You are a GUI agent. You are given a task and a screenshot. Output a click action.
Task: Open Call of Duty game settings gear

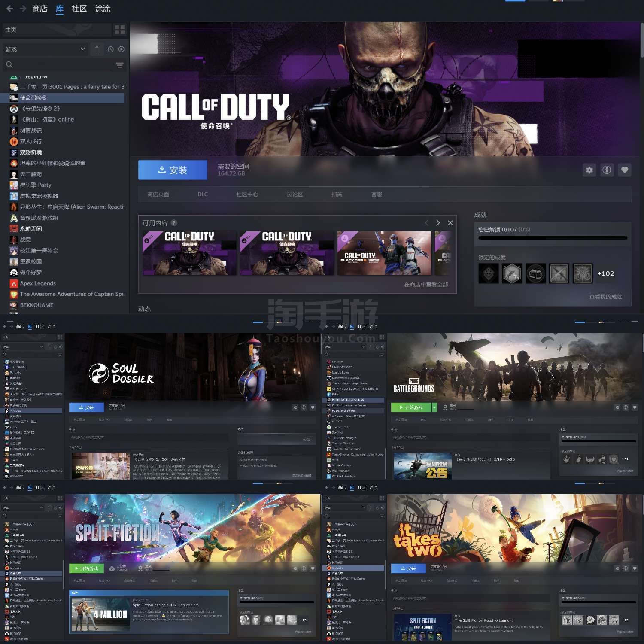pos(589,170)
